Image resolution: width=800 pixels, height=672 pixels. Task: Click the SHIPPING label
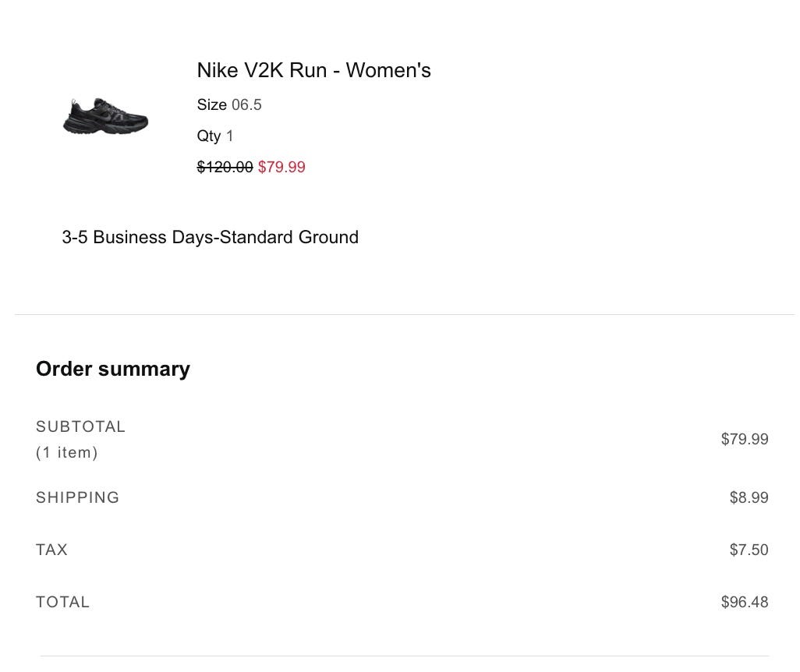tap(77, 497)
